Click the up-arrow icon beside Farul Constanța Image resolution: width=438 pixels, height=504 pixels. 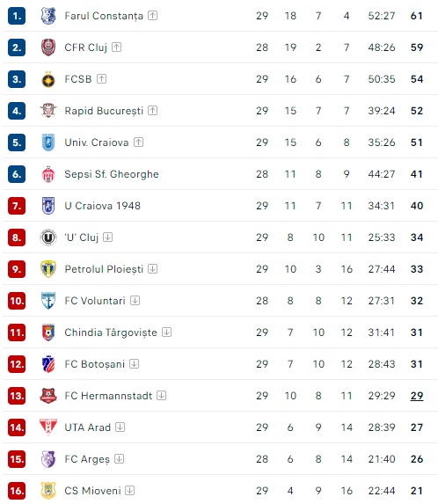pyautogui.click(x=152, y=16)
